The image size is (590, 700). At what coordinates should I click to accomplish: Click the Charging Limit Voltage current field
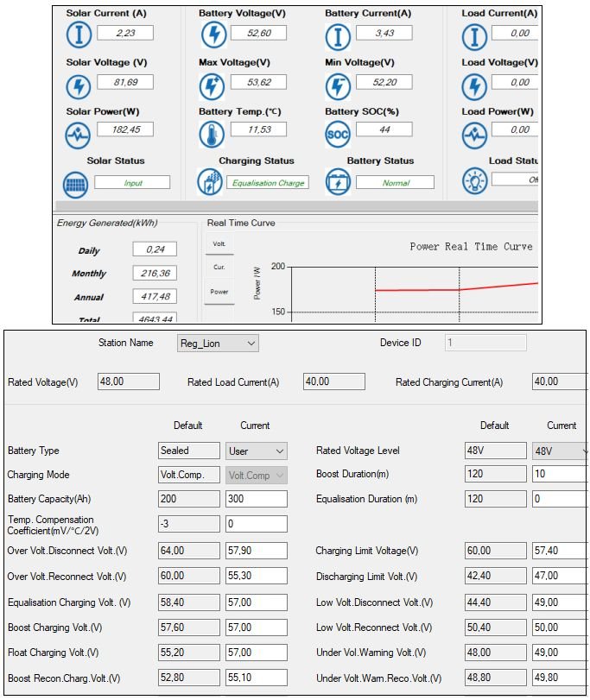(x=561, y=551)
